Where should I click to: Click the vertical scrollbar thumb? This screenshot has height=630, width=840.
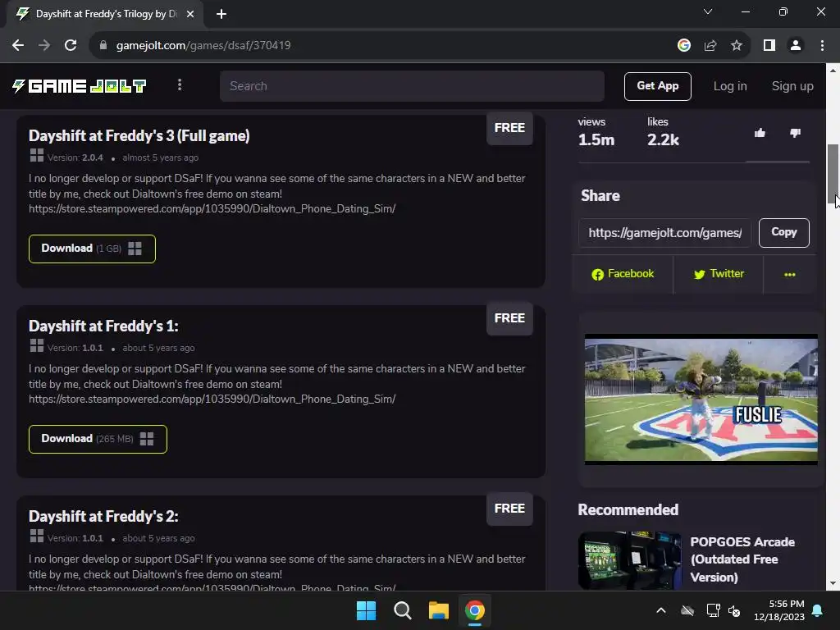(x=833, y=174)
